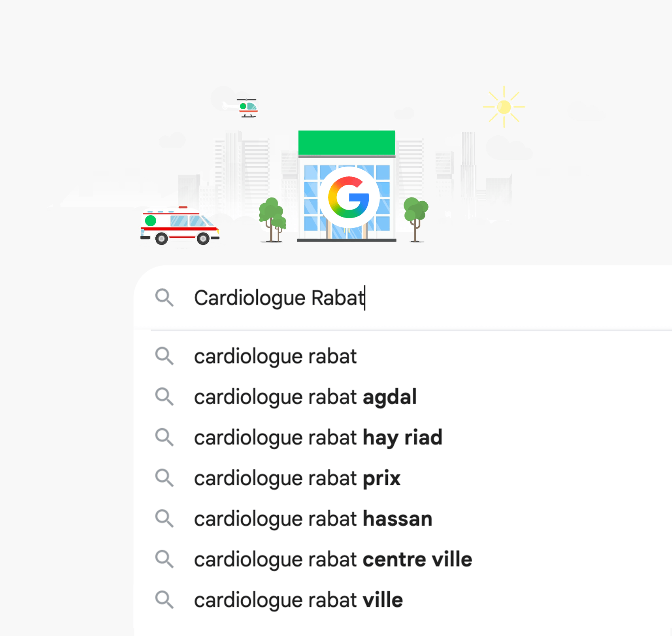Click the search icon beside 'cardiologue rabat agdal'
This screenshot has width=672, height=636.
pyautogui.click(x=165, y=397)
